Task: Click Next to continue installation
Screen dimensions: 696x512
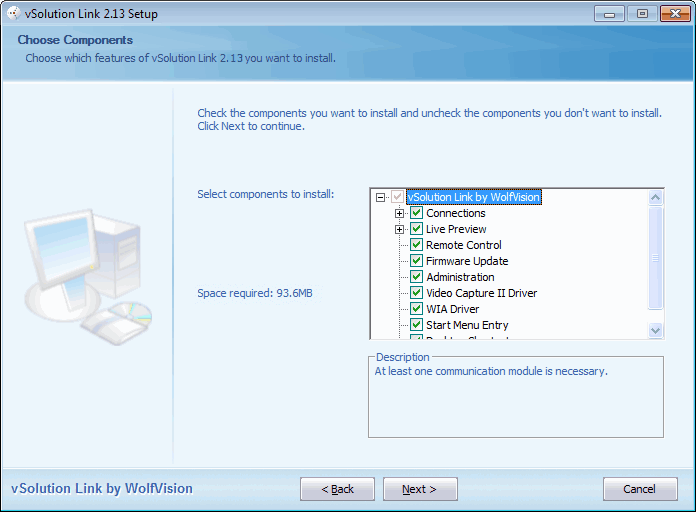Action: [x=420, y=489]
